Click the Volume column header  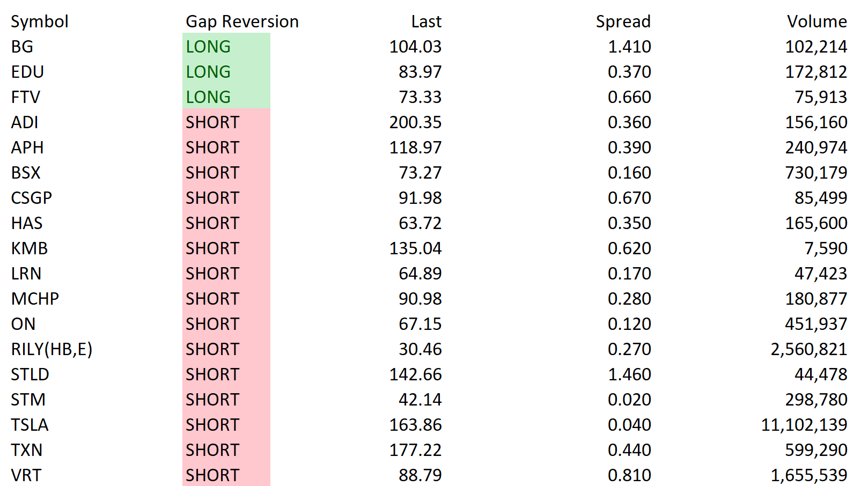click(816, 21)
